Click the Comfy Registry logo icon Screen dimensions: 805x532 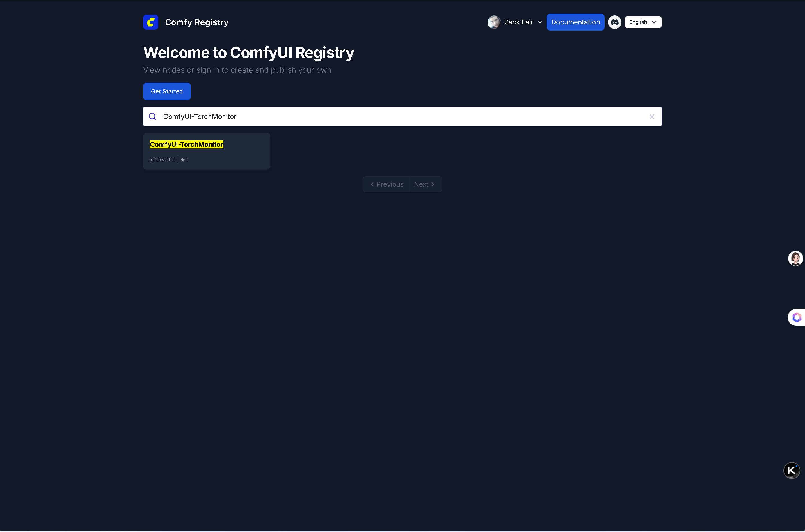point(151,22)
